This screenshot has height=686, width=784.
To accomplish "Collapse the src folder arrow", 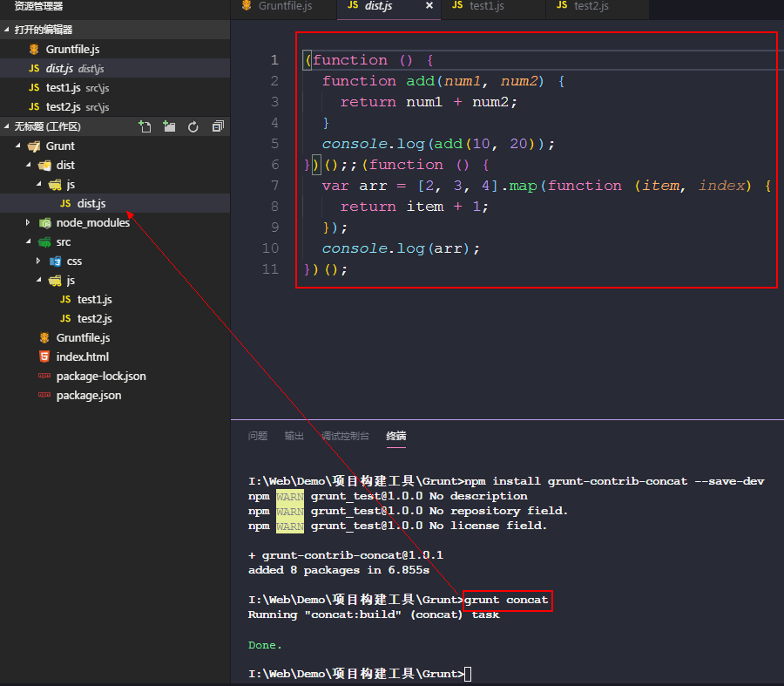I will point(29,241).
